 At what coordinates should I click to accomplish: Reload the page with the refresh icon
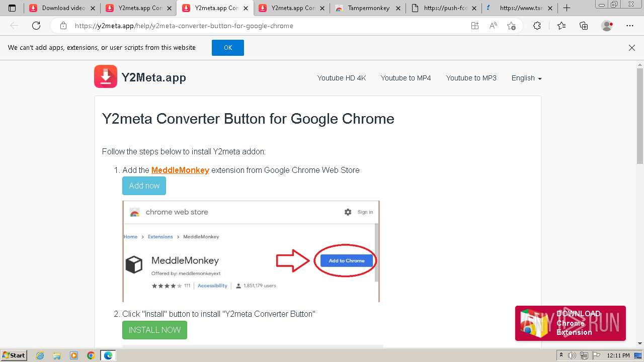[36, 26]
